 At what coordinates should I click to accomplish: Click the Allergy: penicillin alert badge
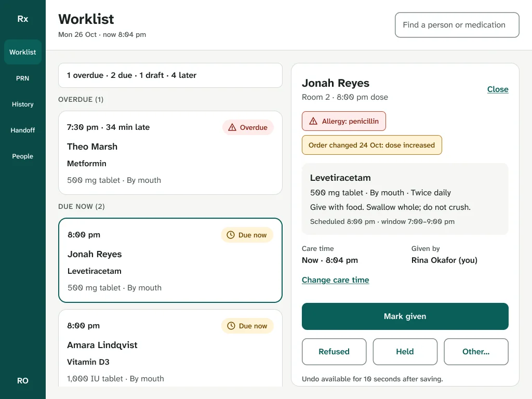point(344,121)
